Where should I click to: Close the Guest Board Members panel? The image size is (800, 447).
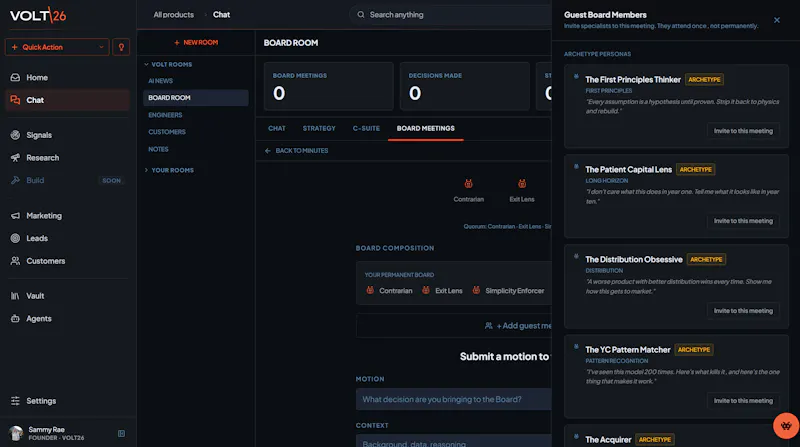point(777,20)
